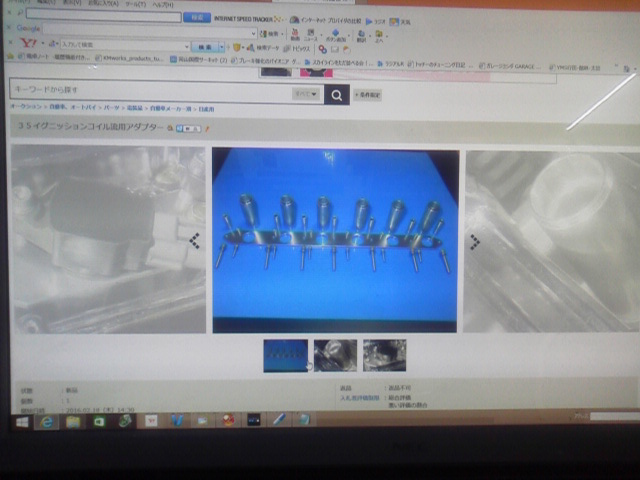The image size is (640, 480).
Task: Open the すべて category dropdown in search
Action: coord(306,94)
